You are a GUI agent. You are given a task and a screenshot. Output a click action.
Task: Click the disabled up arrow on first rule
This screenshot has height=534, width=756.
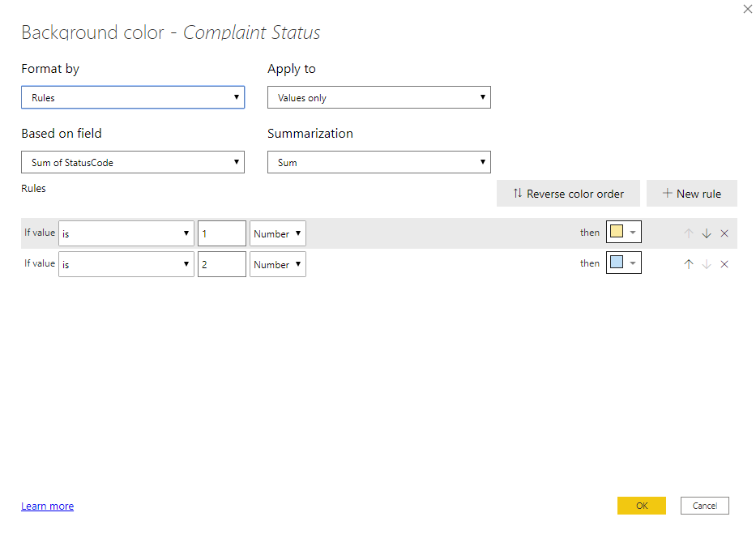pos(689,233)
